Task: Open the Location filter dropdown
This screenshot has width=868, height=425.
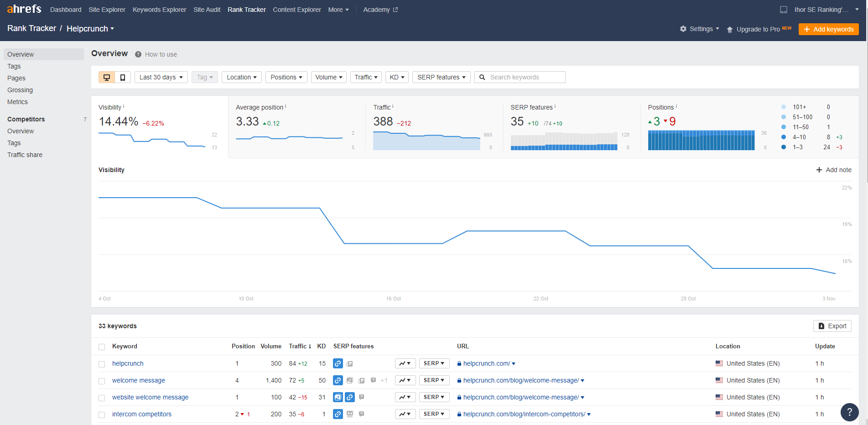Action: [x=242, y=77]
